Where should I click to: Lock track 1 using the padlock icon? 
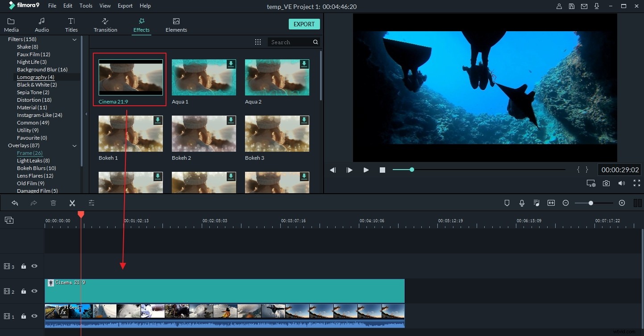(x=23, y=316)
